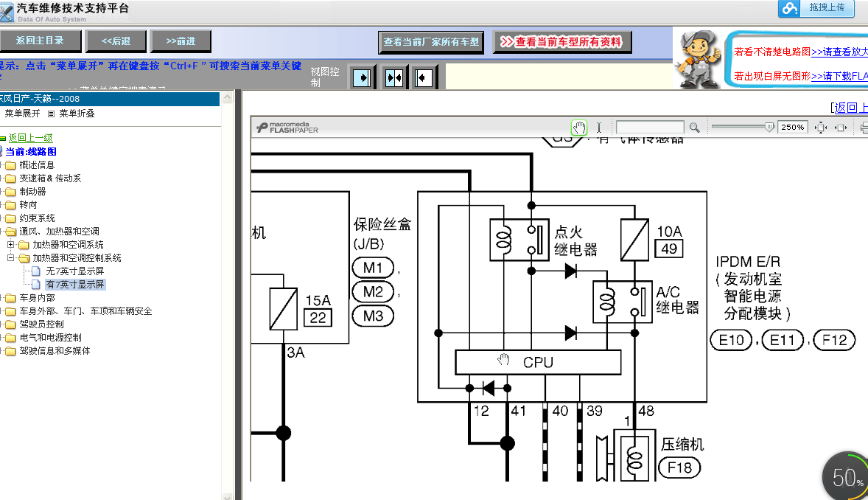868x500 pixels.
Task: Click the platform logo wrench icon
Action: pyautogui.click(x=7, y=13)
